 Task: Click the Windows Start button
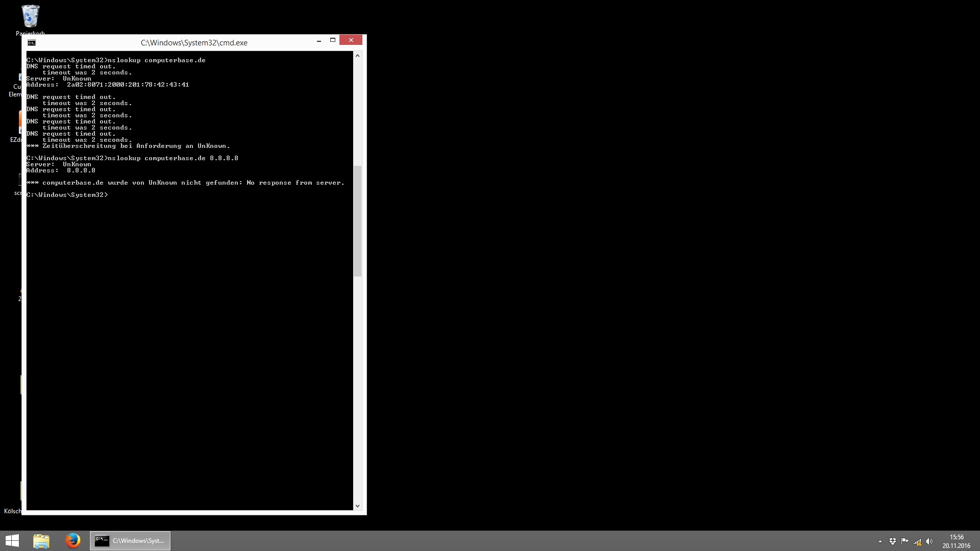point(12,540)
